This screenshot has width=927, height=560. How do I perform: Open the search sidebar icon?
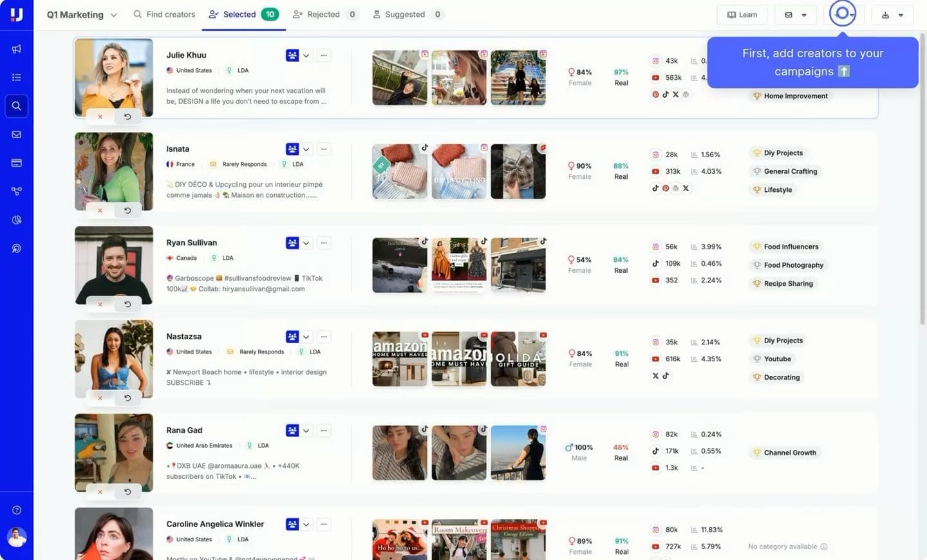[x=17, y=106]
